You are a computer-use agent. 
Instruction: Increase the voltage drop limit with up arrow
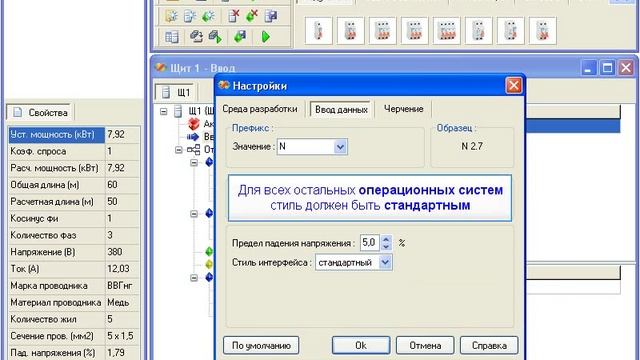click(386, 239)
